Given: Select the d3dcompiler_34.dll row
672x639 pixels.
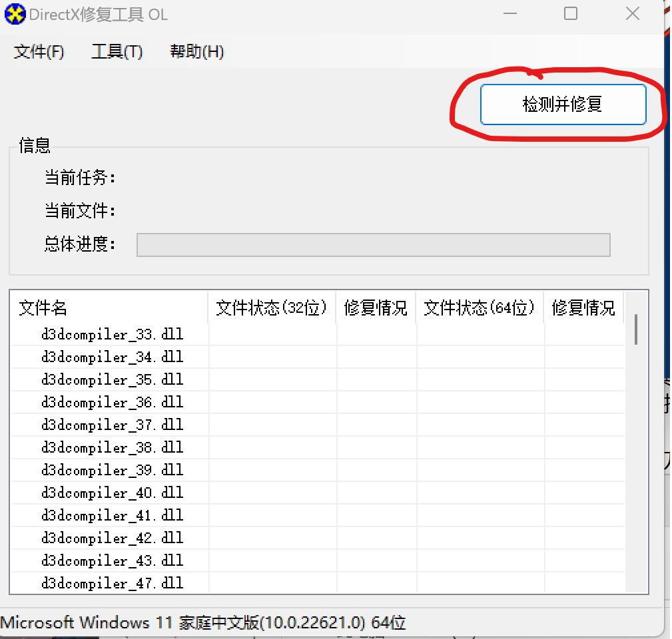Looking at the screenshot, I should coord(317,357).
